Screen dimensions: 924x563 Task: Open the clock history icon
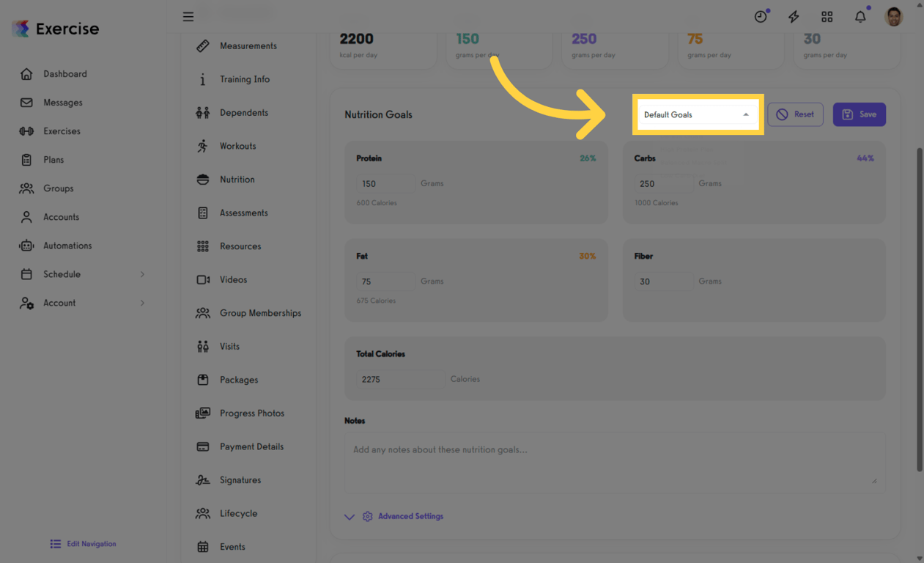pyautogui.click(x=761, y=16)
